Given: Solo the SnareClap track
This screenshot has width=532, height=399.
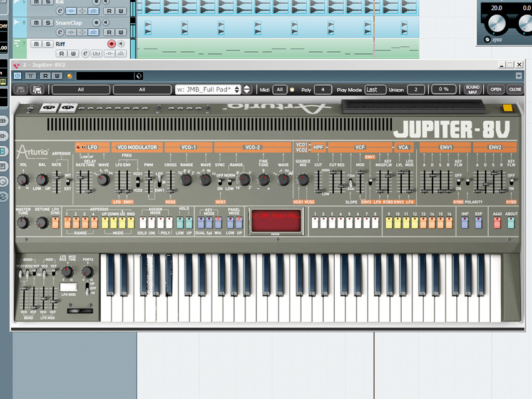Looking at the screenshot, I should coord(48,23).
